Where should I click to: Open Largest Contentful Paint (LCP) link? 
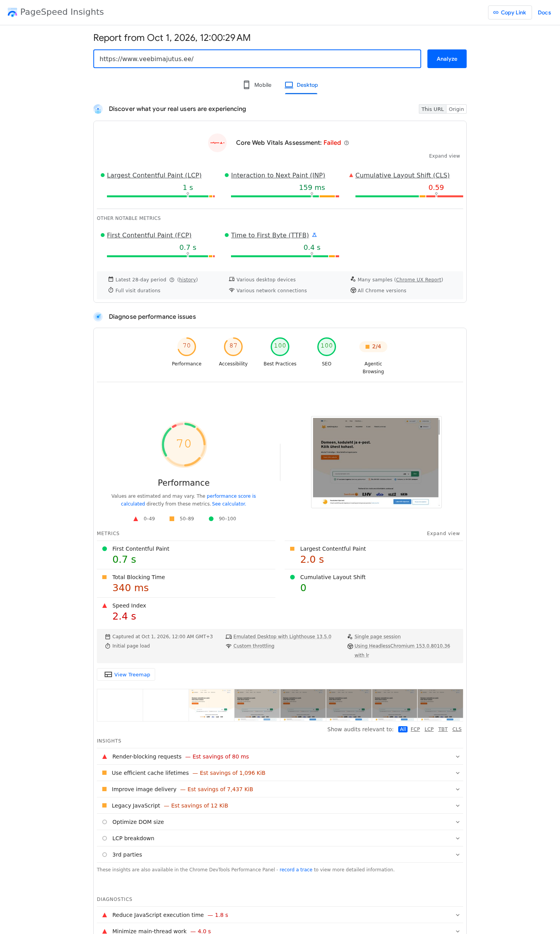tap(154, 175)
